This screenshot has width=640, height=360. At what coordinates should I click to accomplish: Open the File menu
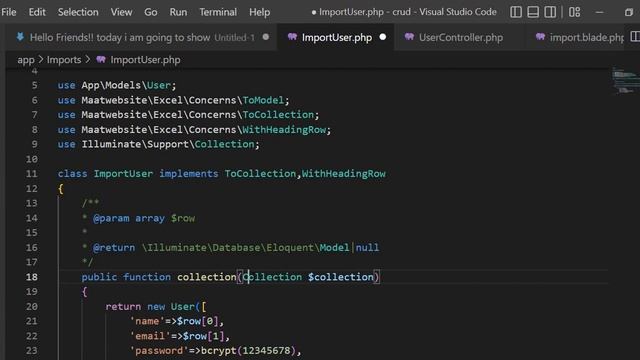point(9,12)
